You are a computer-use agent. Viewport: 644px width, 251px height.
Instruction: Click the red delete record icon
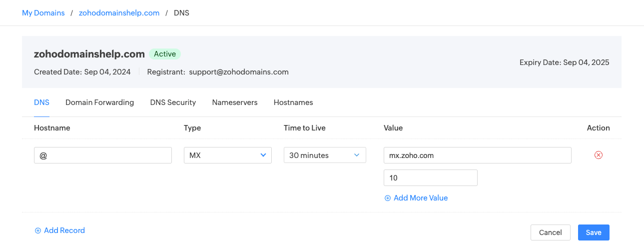[x=598, y=155]
